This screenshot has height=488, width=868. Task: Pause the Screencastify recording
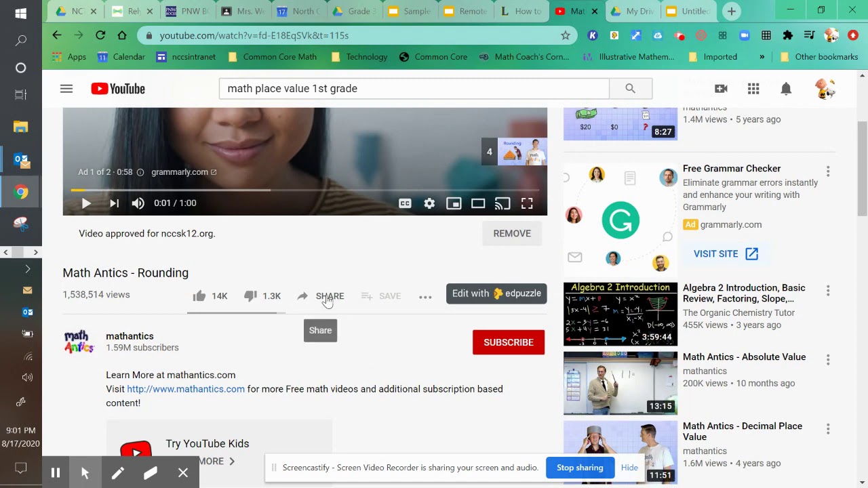point(56,473)
